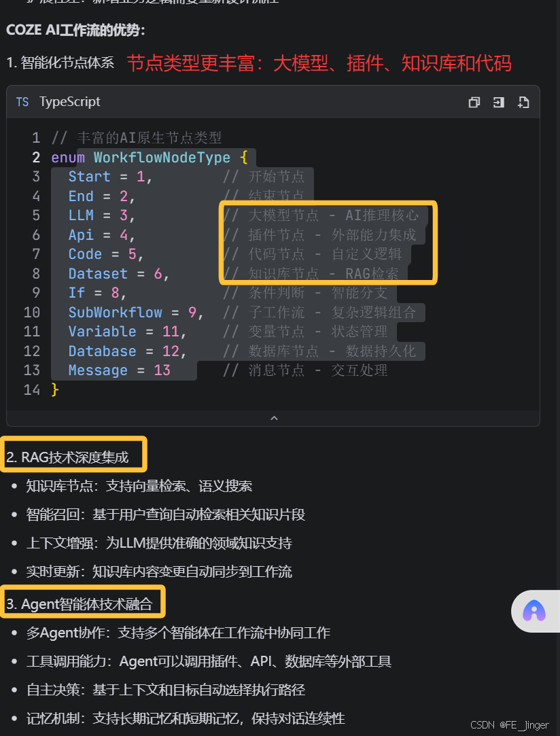Click 'Dataset = 6,' in the code
This screenshot has width=560, height=736.
119,274
